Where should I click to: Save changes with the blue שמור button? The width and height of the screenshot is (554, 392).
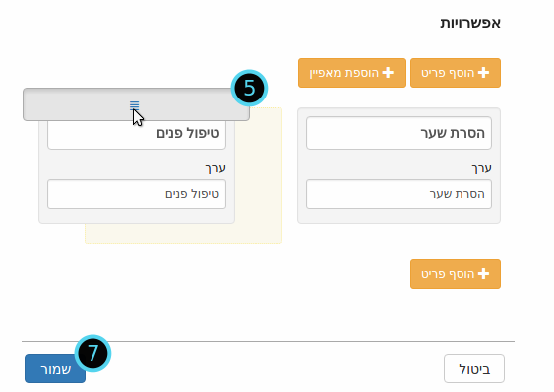55,369
